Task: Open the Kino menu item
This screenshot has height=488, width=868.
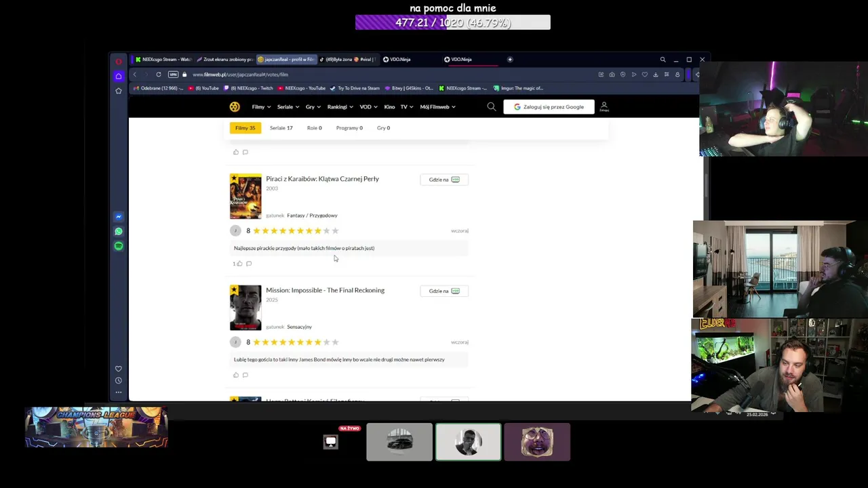Action: 389,107
